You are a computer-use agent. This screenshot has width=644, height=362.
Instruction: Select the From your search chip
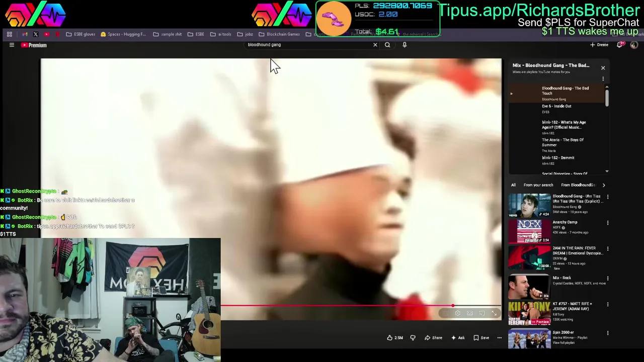[x=538, y=185]
